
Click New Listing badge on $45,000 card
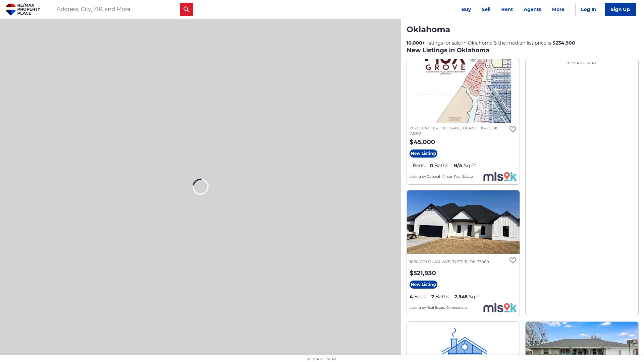click(423, 154)
